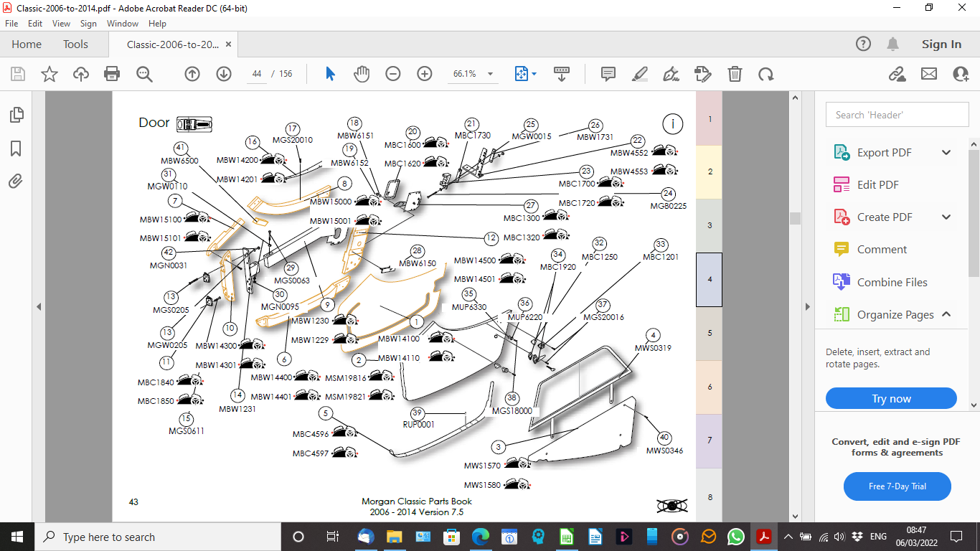980x551 pixels.
Task: Click the stamp tool icon in toolbar
Action: pos(703,74)
